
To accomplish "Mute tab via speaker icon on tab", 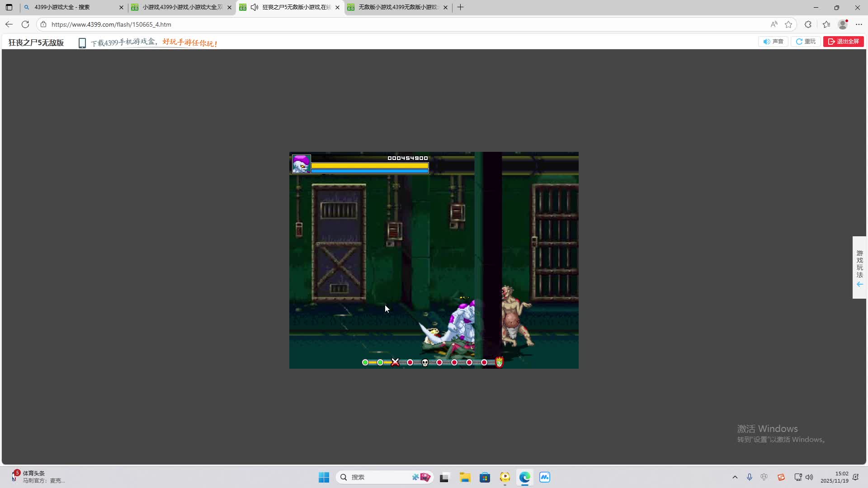I will 255,7.
